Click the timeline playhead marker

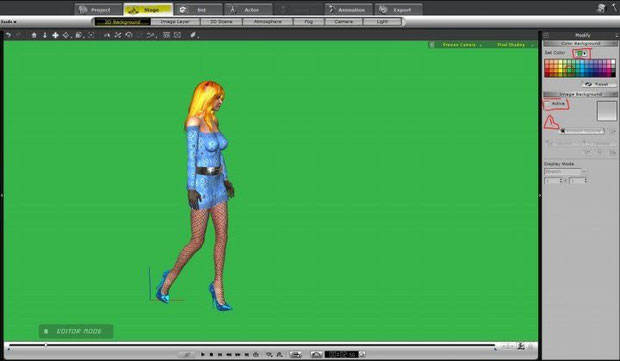(x=45, y=345)
